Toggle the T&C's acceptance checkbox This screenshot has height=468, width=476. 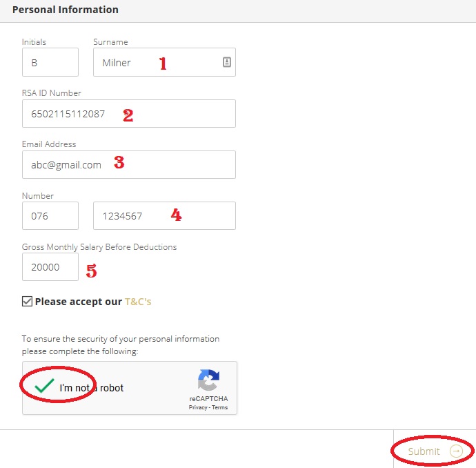(27, 302)
